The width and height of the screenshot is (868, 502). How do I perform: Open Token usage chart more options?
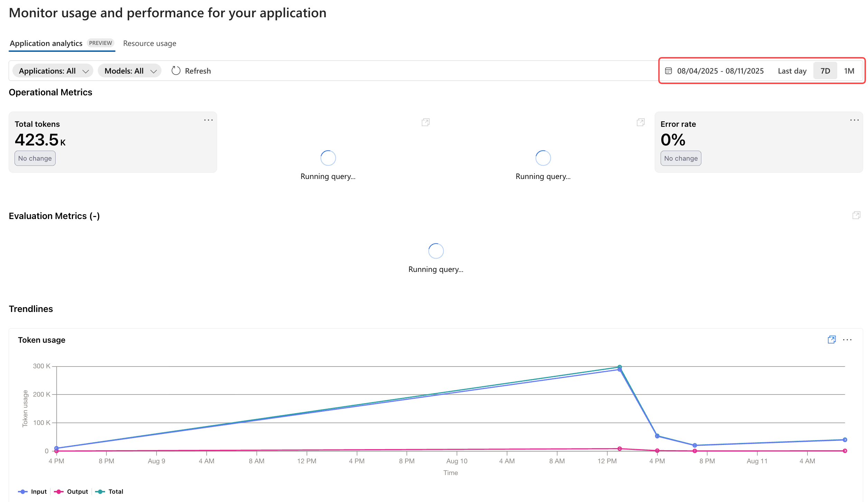847,340
